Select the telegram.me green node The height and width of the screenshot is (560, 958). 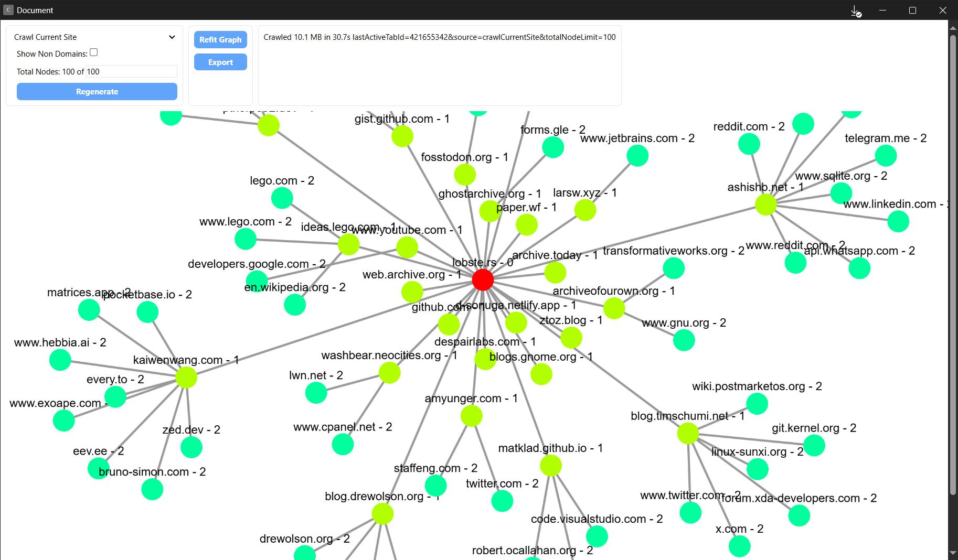(886, 156)
